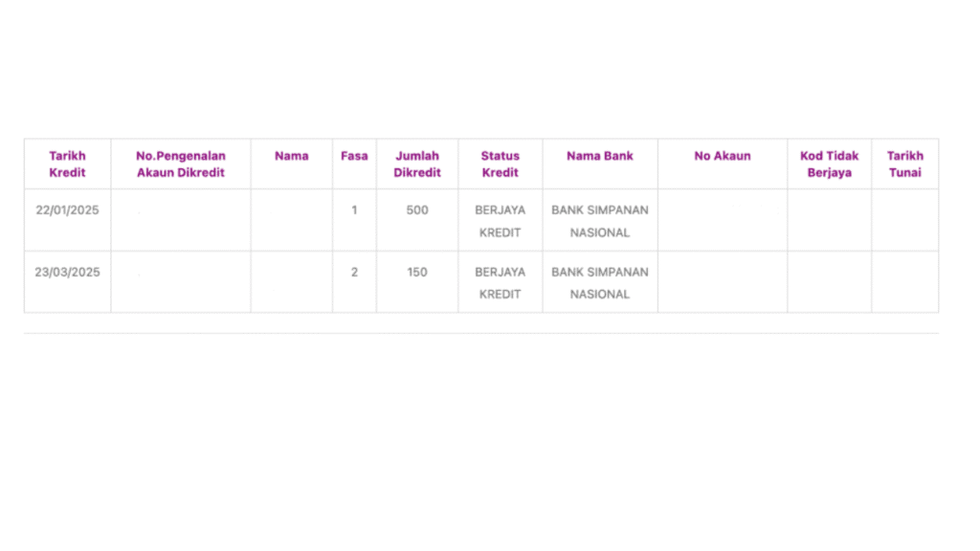Select the Tarikh Tunai column header
This screenshot has width=980, height=551.
coord(905,164)
